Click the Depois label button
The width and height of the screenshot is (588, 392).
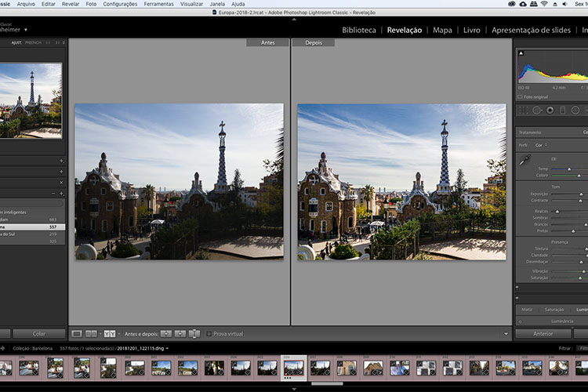coord(314,43)
